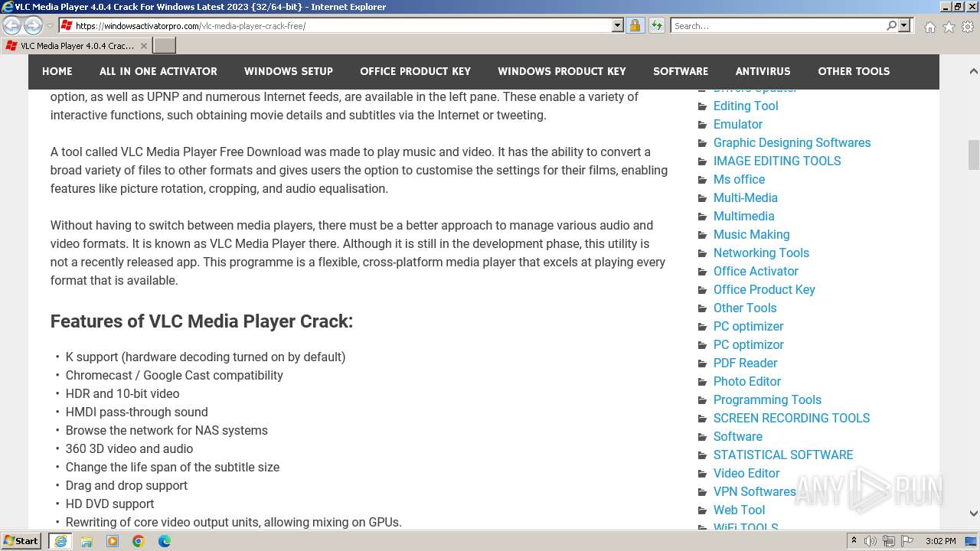The height and width of the screenshot is (551, 980).
Task: Open STATISTICAL SOFTWARE category
Action: pyautogui.click(x=783, y=455)
